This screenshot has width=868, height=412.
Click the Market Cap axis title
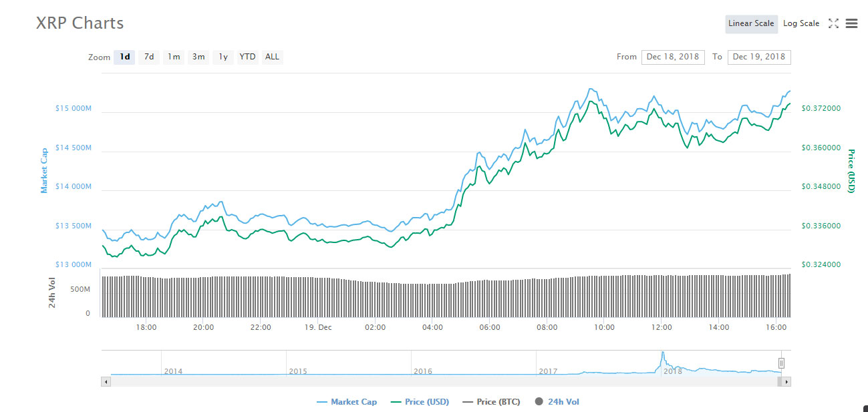click(x=44, y=171)
